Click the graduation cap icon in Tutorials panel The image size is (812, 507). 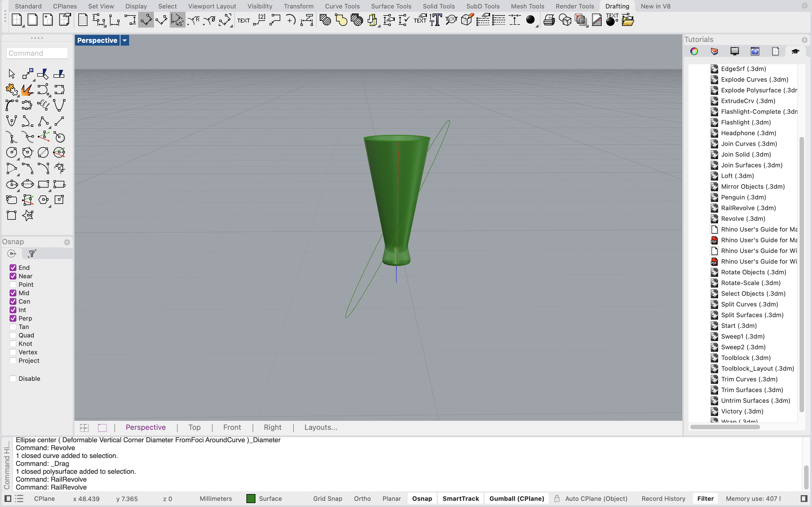796,51
